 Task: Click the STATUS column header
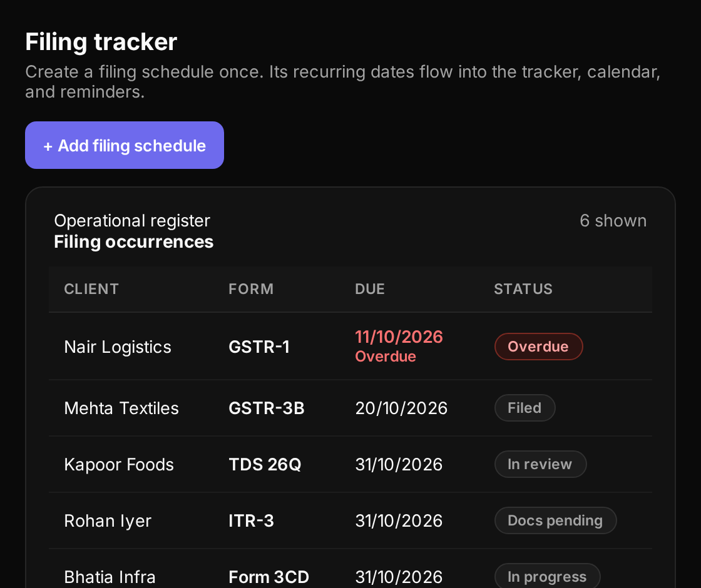tap(523, 289)
